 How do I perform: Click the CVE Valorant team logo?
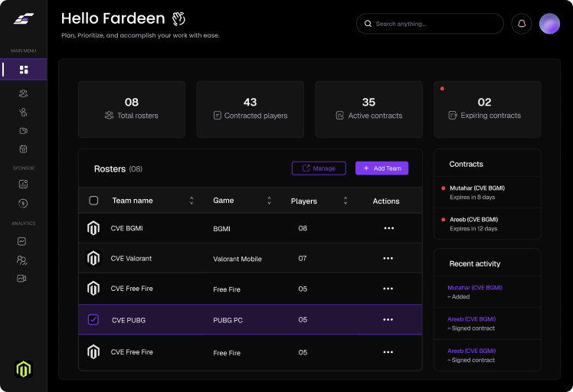pos(93,258)
